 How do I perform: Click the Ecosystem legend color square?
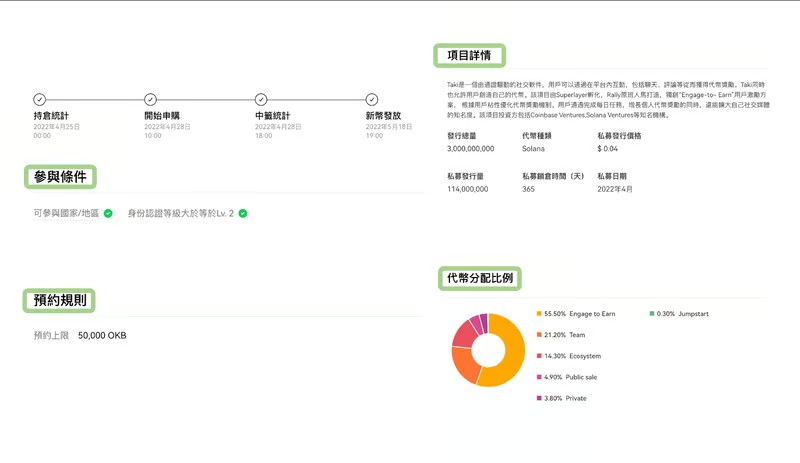tap(539, 356)
